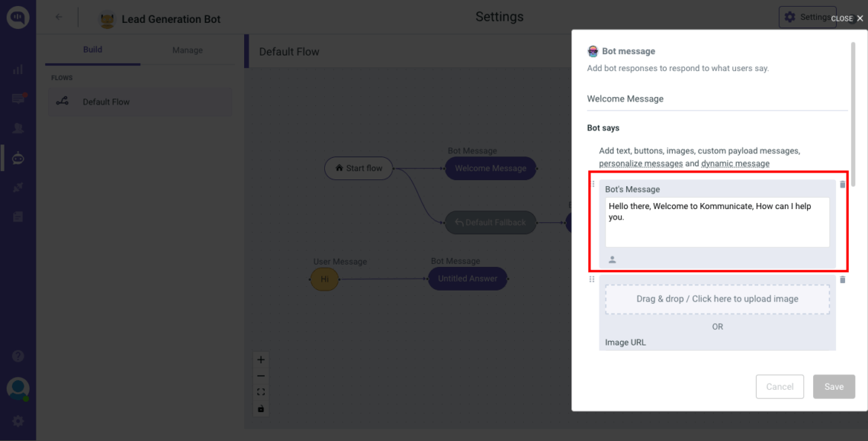
Task: Toggle the canvas lock icon
Action: pyautogui.click(x=260, y=408)
